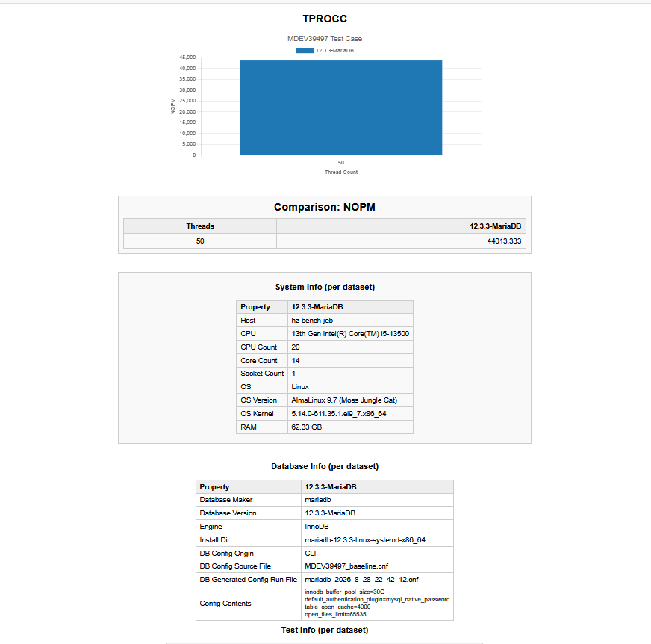This screenshot has height=644, width=651.
Task: Click the Threads column header in comparison table
Action: point(199,226)
